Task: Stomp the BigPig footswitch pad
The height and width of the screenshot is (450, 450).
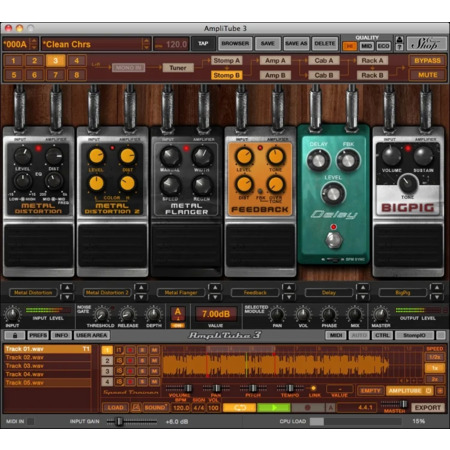Action: coord(408,246)
